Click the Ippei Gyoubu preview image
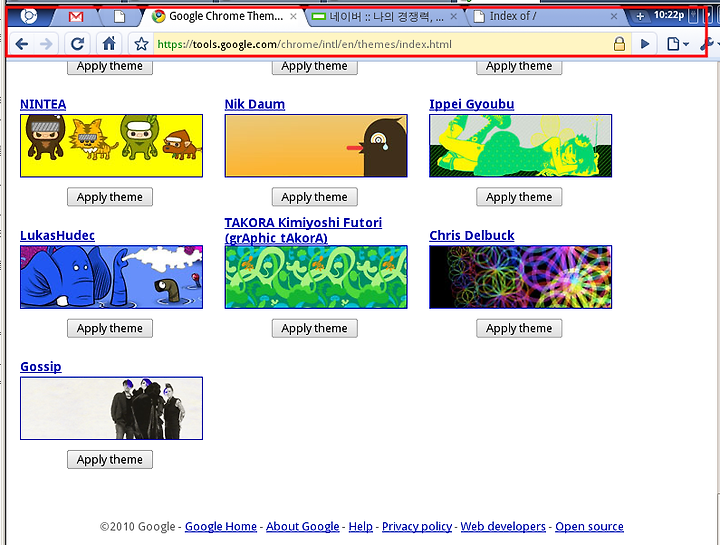720x545 pixels. 521,146
